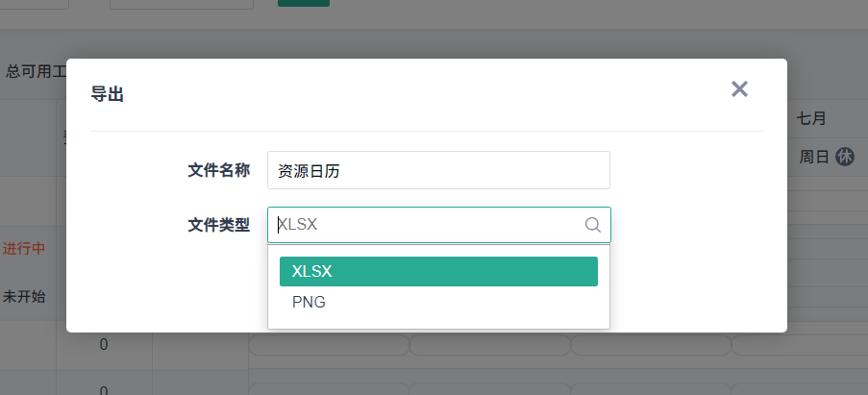868x395 pixels.
Task: Click the green button in the top toolbar
Action: (x=304, y=3)
